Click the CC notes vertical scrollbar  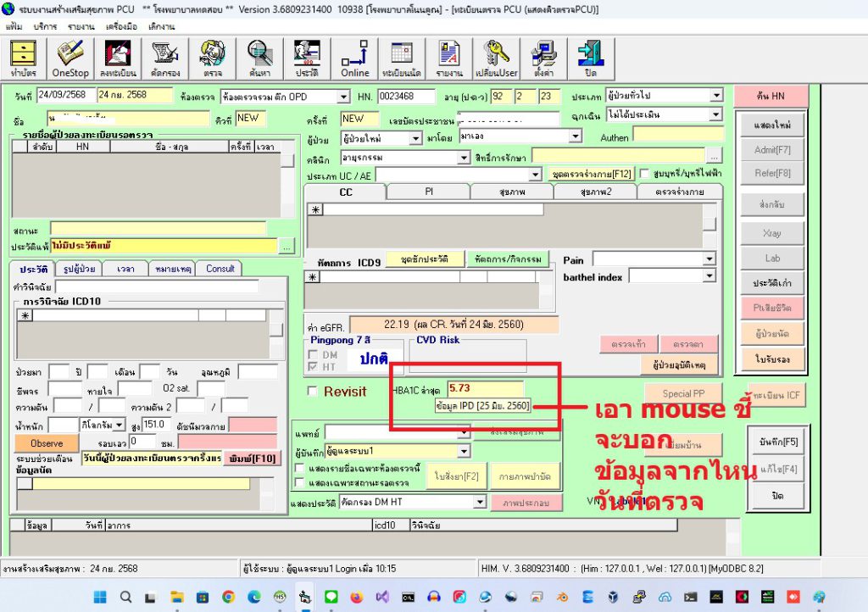coord(709,224)
